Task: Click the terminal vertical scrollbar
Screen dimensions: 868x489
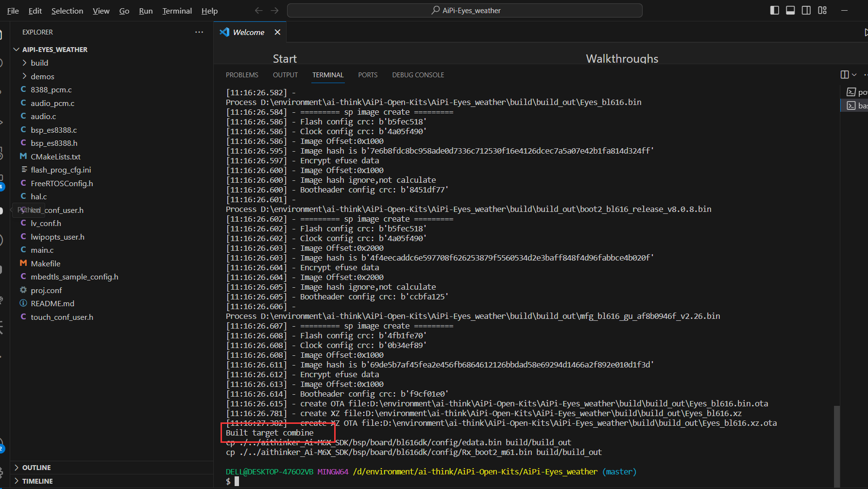Action: click(x=836, y=446)
